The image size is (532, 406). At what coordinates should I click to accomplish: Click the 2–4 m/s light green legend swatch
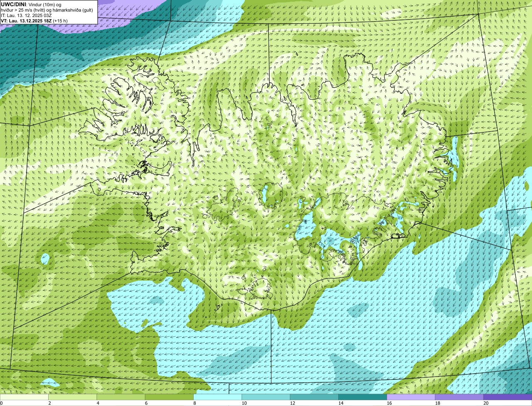(73, 397)
